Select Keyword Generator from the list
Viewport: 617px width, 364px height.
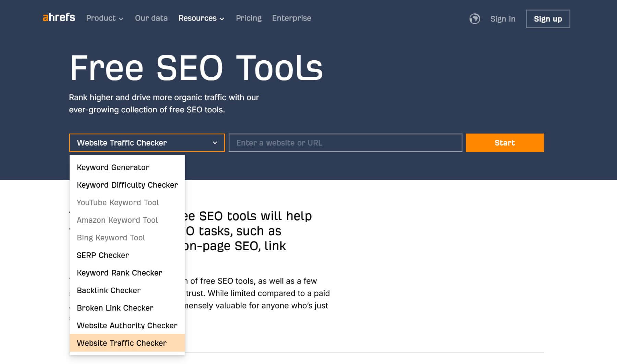pyautogui.click(x=113, y=167)
